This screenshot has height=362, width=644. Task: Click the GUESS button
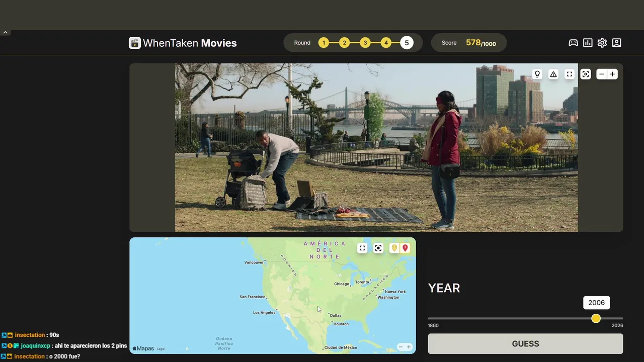pyautogui.click(x=525, y=344)
